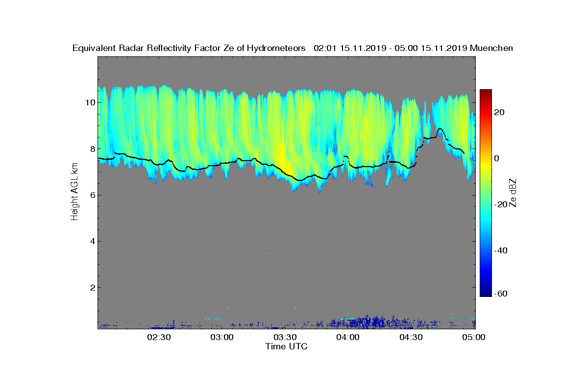The height and width of the screenshot is (392, 588).
Task: Click the colorbar at the 0 dBZ level
Action: coord(486,158)
